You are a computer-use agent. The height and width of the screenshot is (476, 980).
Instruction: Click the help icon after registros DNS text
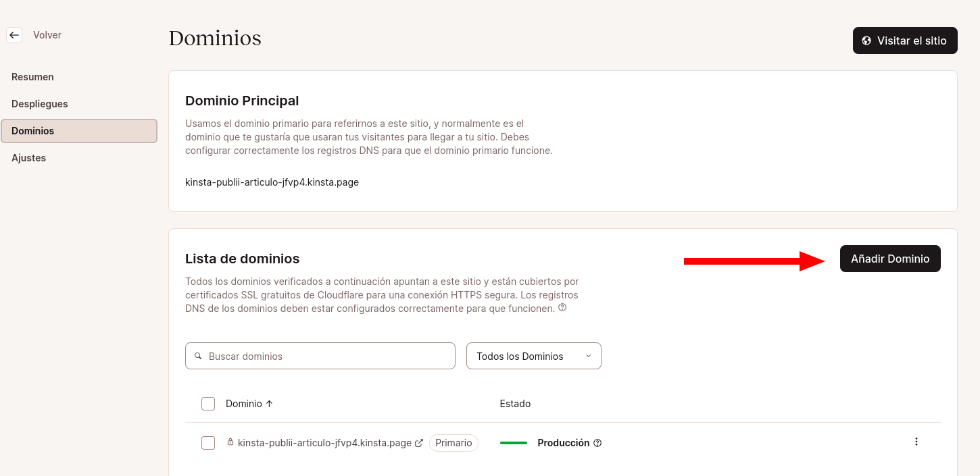coord(562,307)
